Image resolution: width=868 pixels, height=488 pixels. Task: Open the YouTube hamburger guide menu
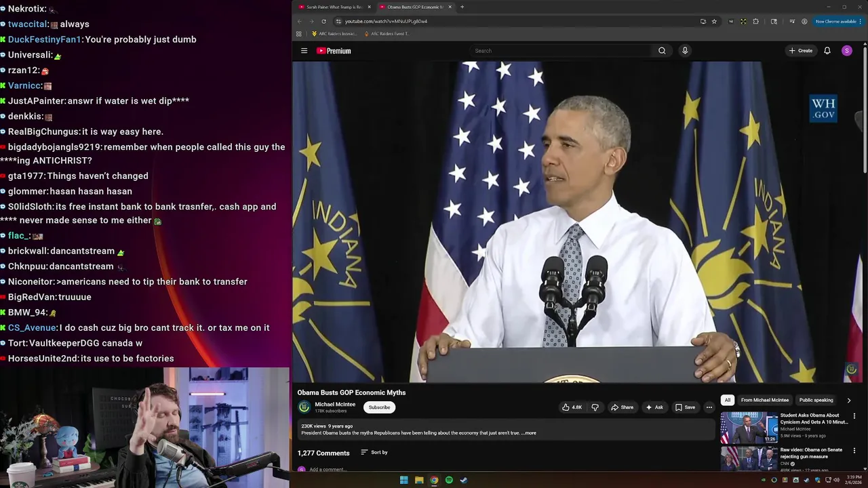[304, 51]
